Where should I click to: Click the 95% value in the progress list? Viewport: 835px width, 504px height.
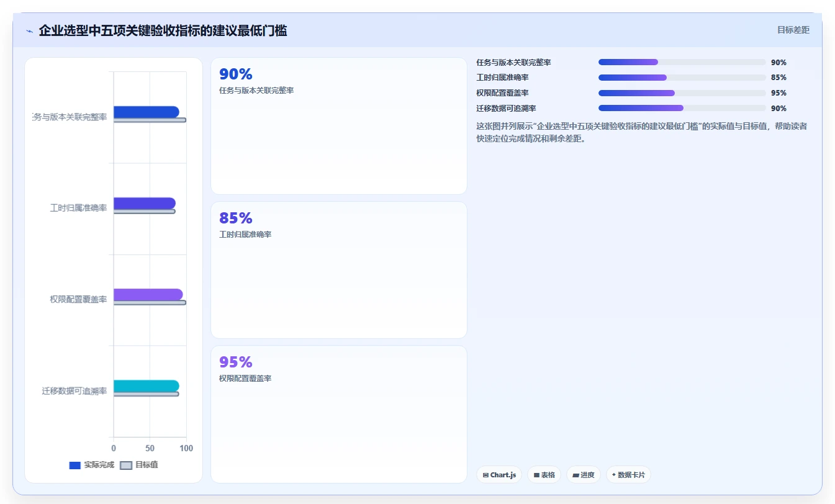click(779, 93)
